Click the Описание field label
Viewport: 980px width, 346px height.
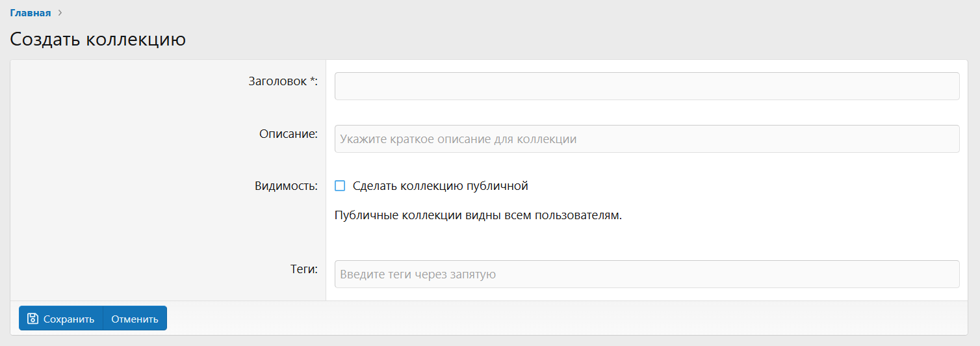(x=288, y=134)
